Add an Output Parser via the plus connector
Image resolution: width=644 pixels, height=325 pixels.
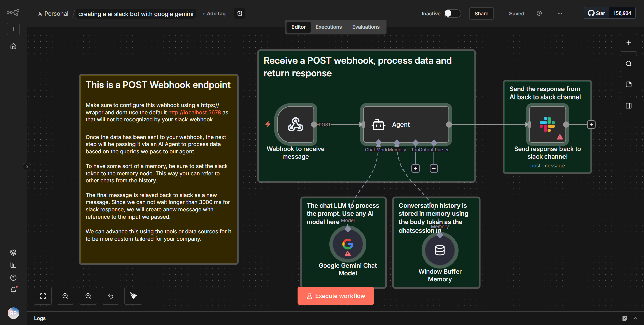coord(434,168)
